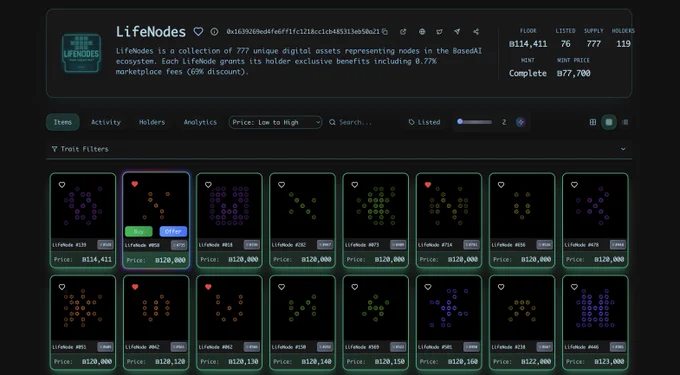
Task: Copy the contract address icon
Action: pos(385,32)
